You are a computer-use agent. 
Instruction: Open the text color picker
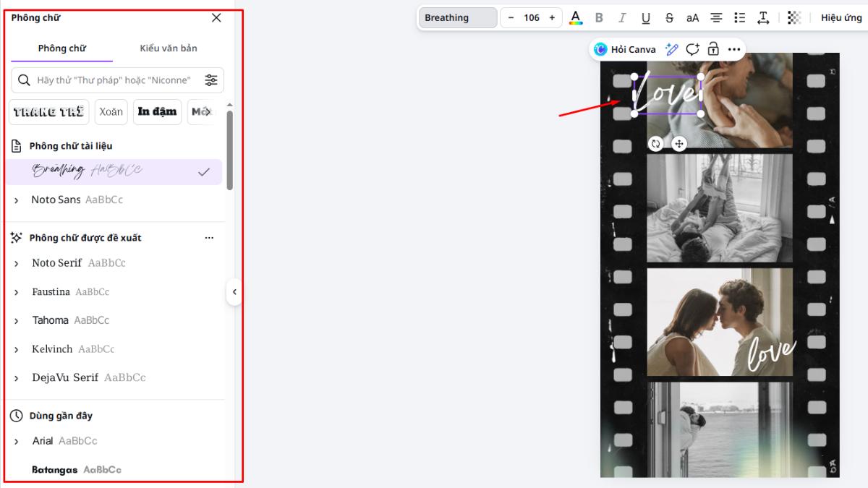(576, 18)
